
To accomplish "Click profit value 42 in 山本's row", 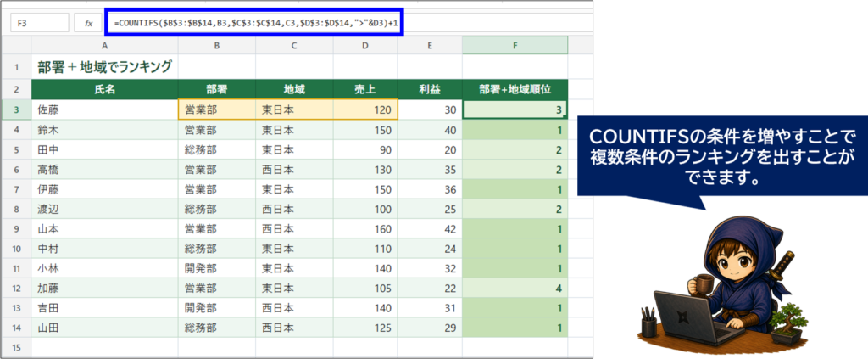I will coord(430,229).
